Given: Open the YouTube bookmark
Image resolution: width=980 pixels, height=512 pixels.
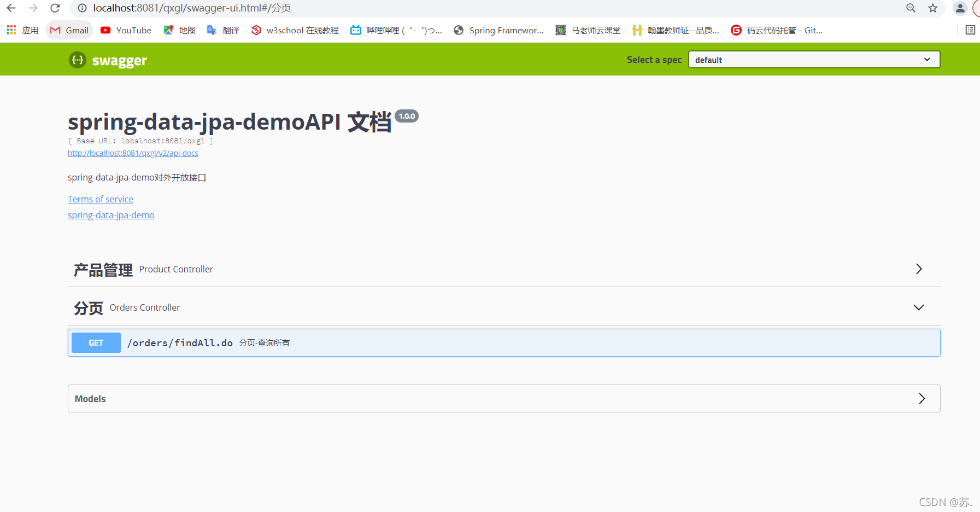Looking at the screenshot, I should coord(126,30).
